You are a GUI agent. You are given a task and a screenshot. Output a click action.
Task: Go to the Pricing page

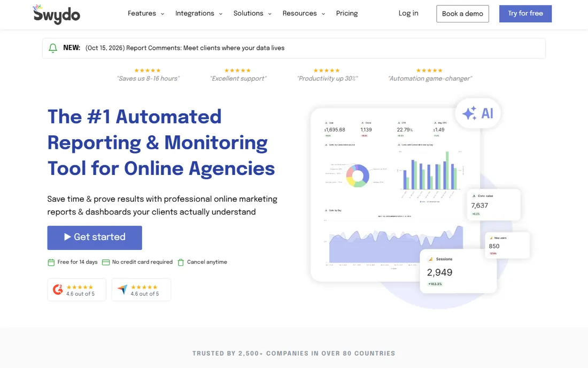(347, 13)
